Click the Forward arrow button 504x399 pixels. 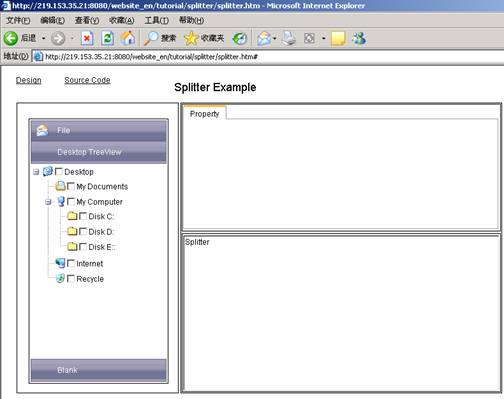[58, 38]
